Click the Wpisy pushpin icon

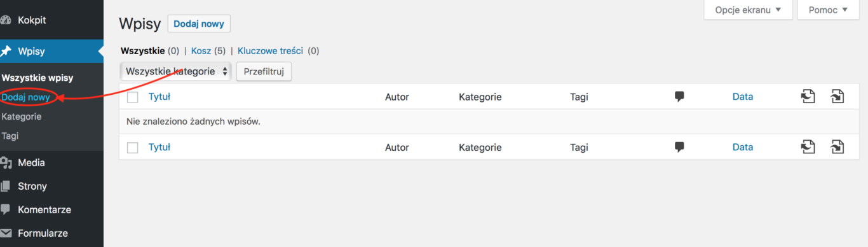[x=6, y=51]
